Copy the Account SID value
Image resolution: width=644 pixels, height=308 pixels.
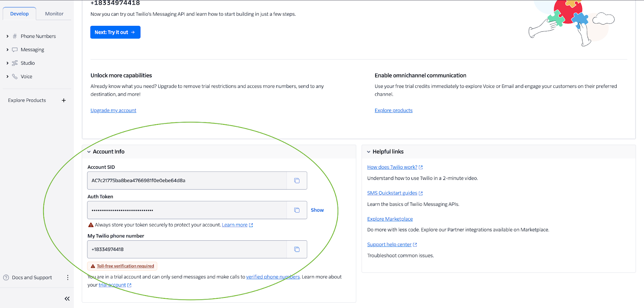pyautogui.click(x=297, y=181)
